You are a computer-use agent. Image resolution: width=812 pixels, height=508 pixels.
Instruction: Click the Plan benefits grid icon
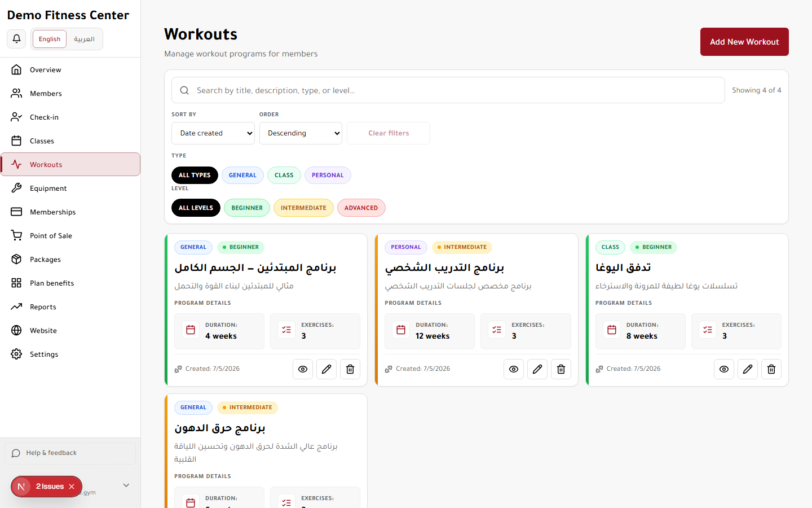[16, 283]
